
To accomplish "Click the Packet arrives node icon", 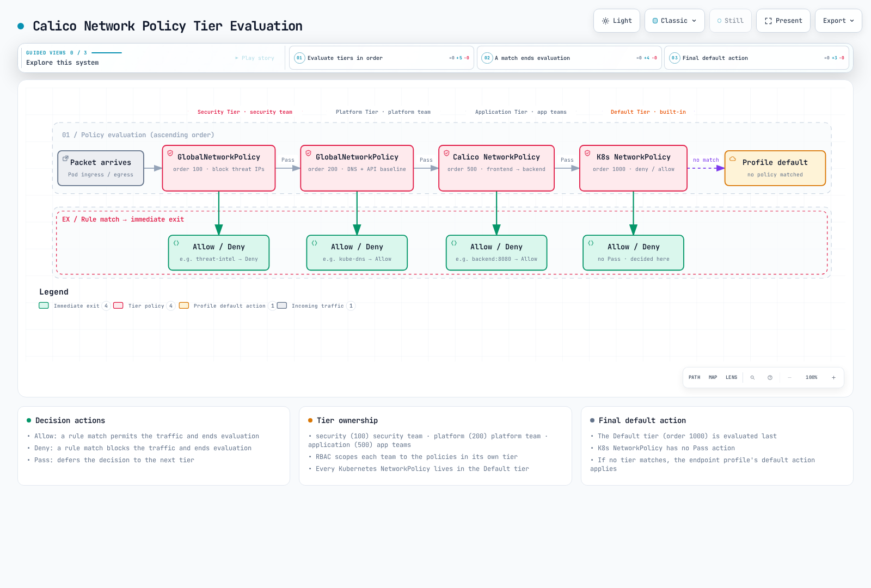I will (x=65, y=158).
